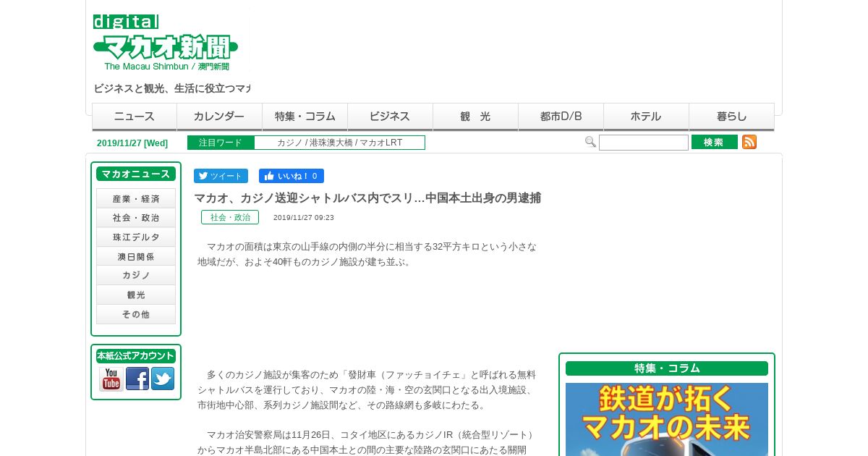Open the ホテル menu tab
The width and height of the screenshot is (868, 456).
pos(647,117)
